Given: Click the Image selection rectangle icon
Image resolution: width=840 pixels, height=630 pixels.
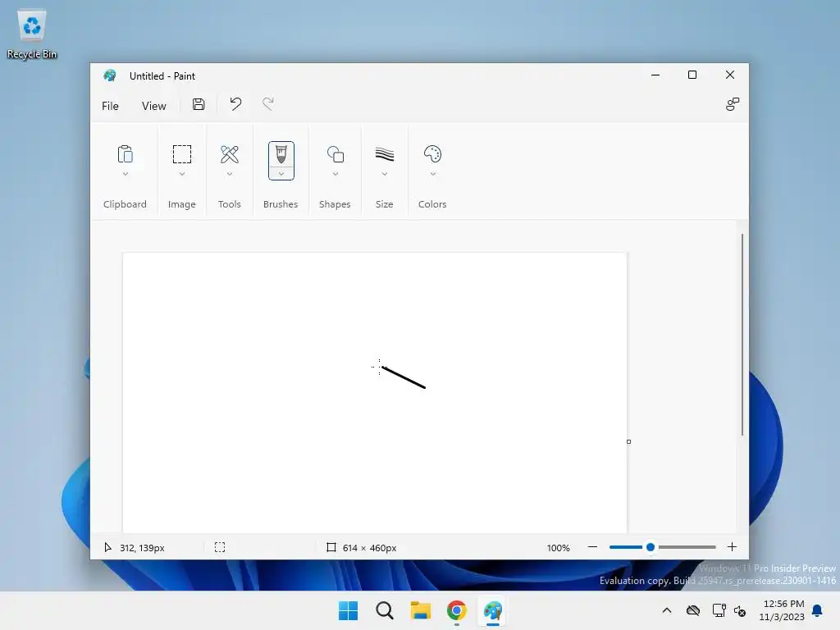Looking at the screenshot, I should point(181,154).
